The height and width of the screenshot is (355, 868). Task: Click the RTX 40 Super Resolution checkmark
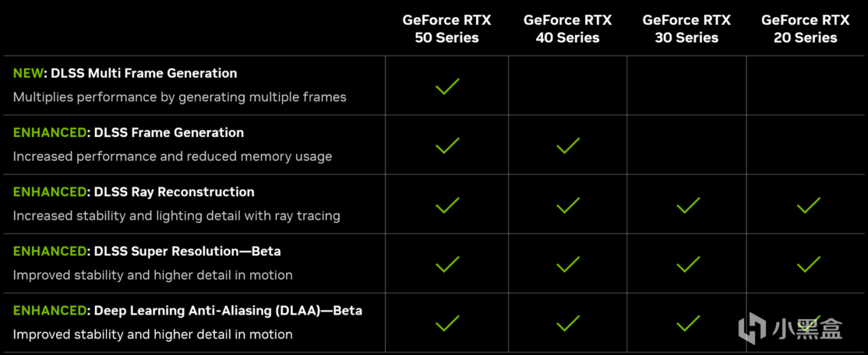click(568, 264)
